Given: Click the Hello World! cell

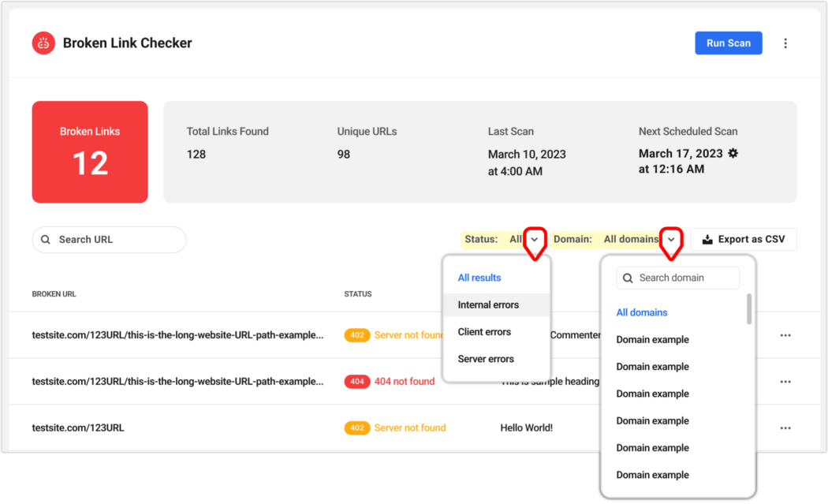Looking at the screenshot, I should tap(527, 428).
